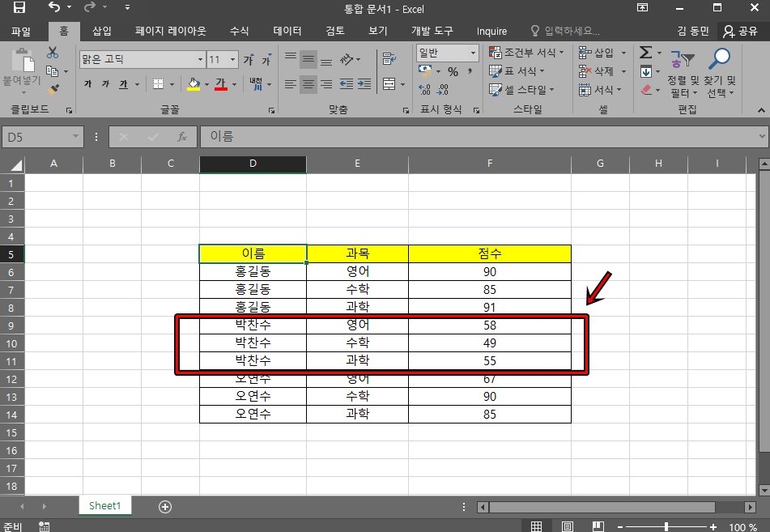Click the Fill down arrow icon
Viewport: 770px width, 532px height.
(x=646, y=72)
